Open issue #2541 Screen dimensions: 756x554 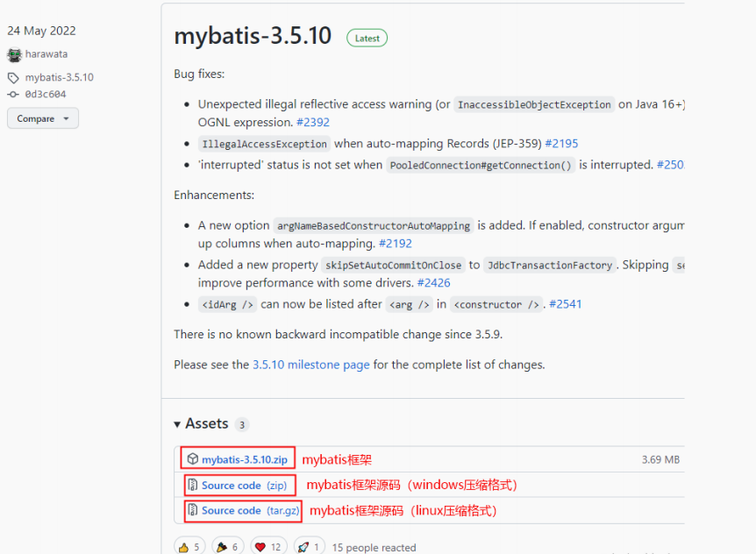point(566,304)
